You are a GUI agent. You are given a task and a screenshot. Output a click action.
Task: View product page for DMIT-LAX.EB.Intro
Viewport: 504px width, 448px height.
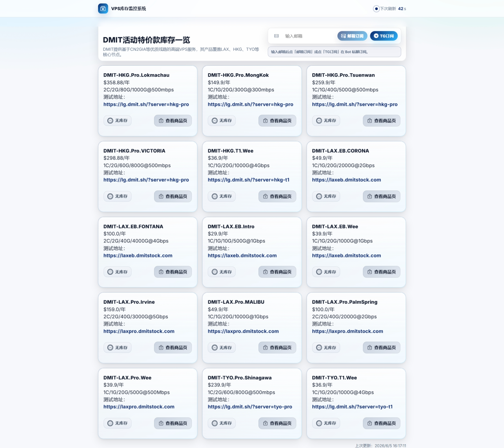[x=277, y=272]
